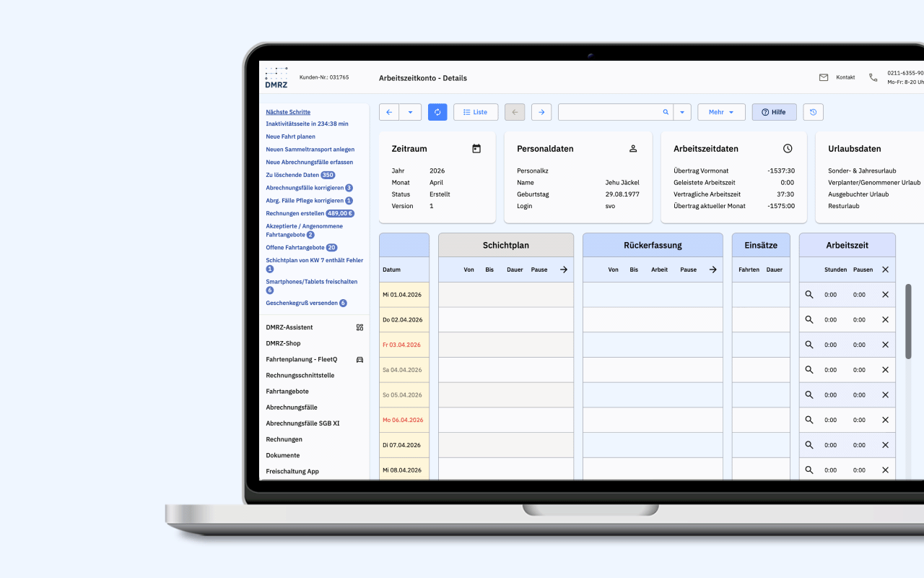Click the clock icon in Arbeitszeitdaten card

(x=788, y=149)
